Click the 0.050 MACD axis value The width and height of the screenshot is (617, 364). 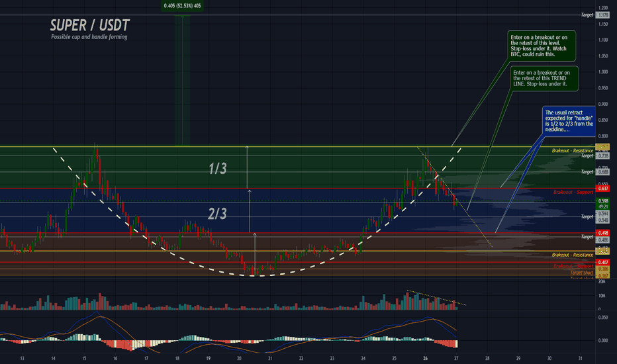[x=603, y=317]
